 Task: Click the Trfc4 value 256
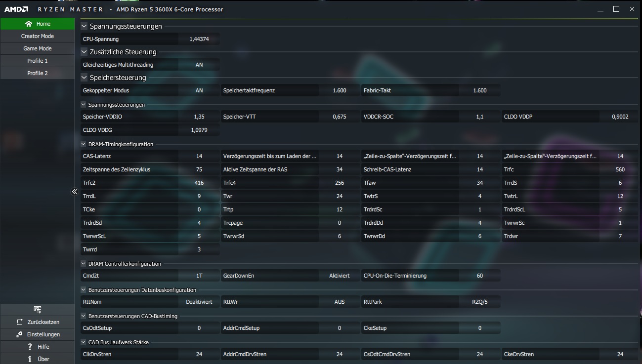(x=340, y=183)
